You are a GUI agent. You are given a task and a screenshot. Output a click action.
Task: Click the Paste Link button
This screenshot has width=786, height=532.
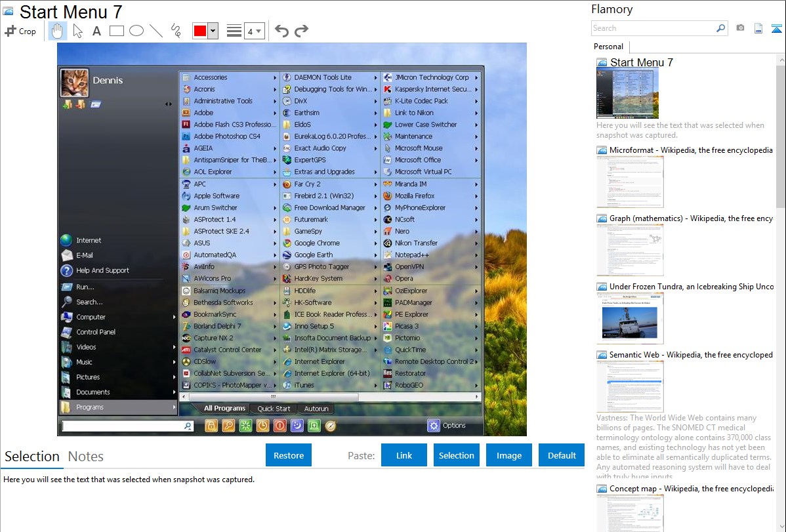pos(404,455)
